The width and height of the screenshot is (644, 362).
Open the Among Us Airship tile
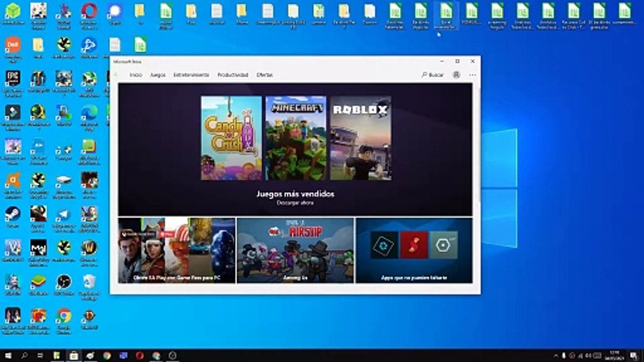(295, 250)
